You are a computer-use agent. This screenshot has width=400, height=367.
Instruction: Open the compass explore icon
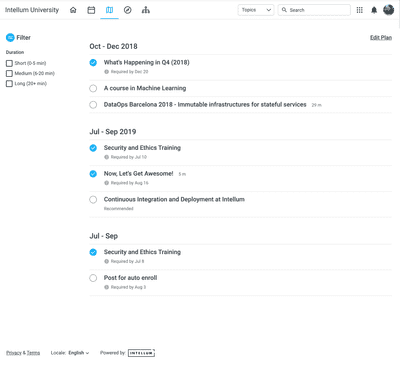coord(127,10)
